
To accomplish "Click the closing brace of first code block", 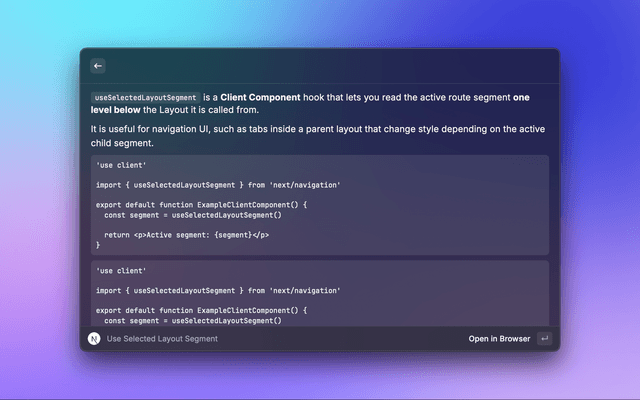I will tap(98, 245).
